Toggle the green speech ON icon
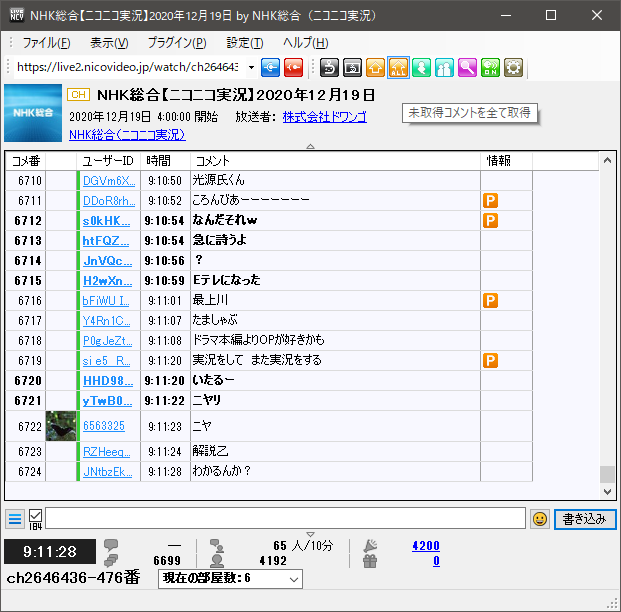Image resolution: width=621 pixels, height=612 pixels. (490, 67)
